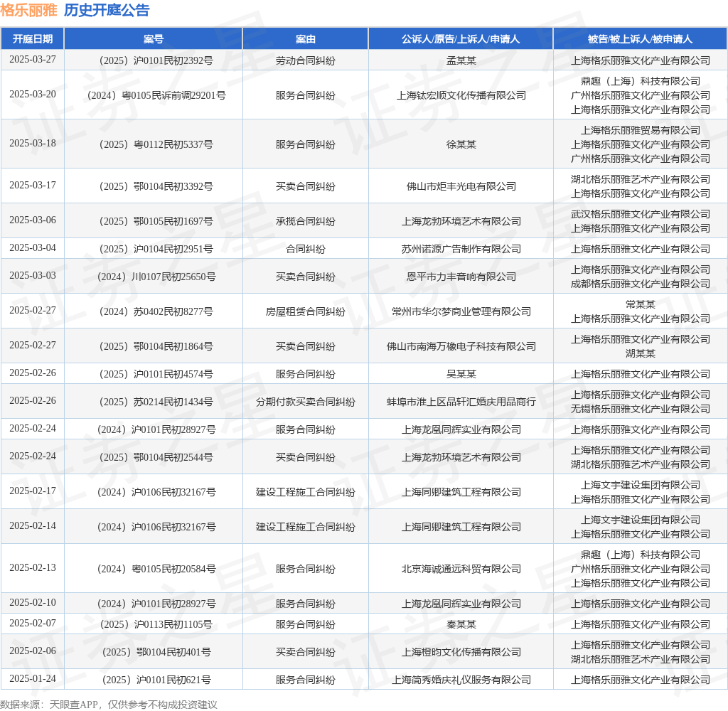Click defendant 成都格乐丽雅文化产业有限公司

(x=641, y=284)
